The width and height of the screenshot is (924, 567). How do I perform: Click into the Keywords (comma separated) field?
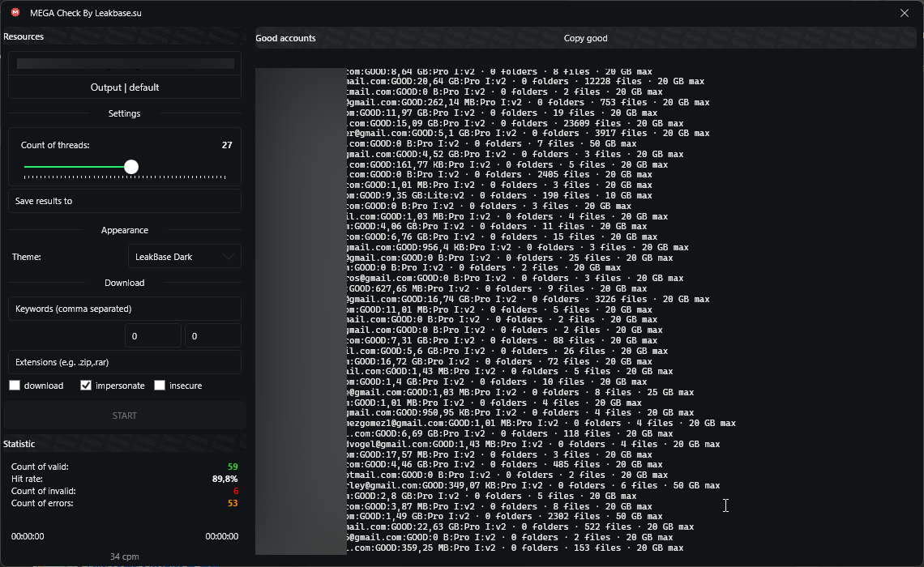pos(125,309)
